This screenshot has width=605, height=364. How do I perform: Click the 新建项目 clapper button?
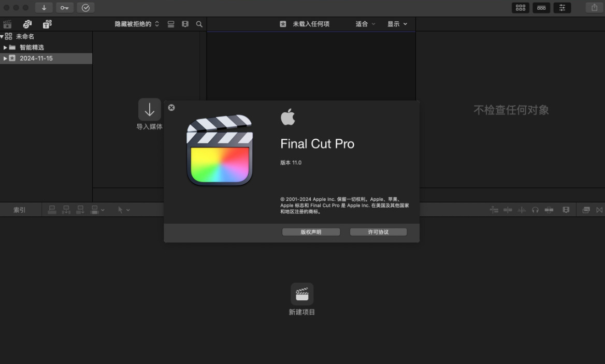(302, 294)
